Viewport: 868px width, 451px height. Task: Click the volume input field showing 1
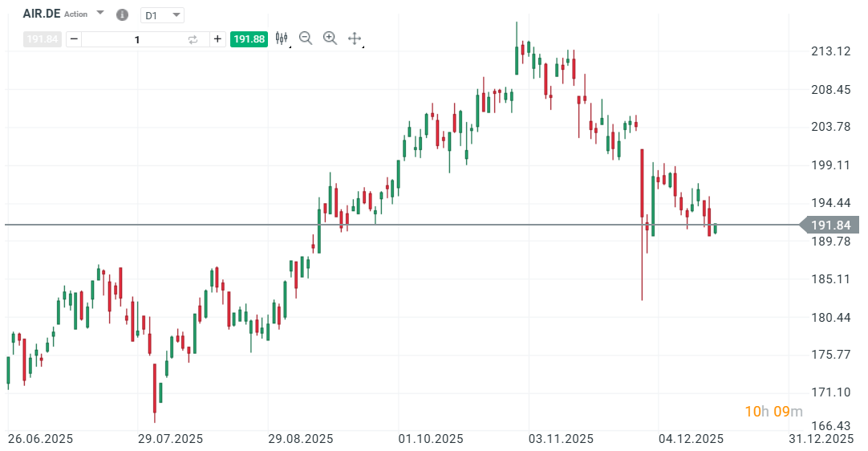[136, 39]
